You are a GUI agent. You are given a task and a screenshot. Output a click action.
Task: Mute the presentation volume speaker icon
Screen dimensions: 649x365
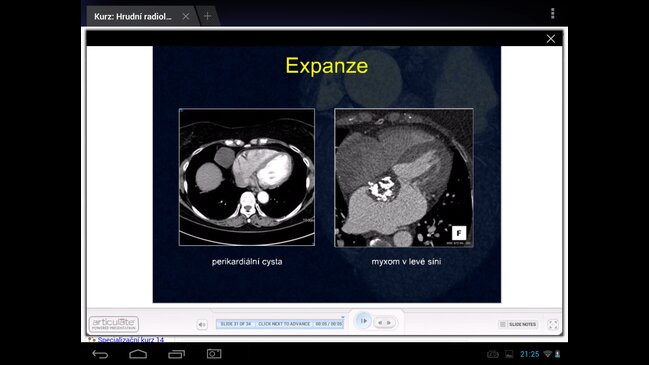pyautogui.click(x=202, y=324)
